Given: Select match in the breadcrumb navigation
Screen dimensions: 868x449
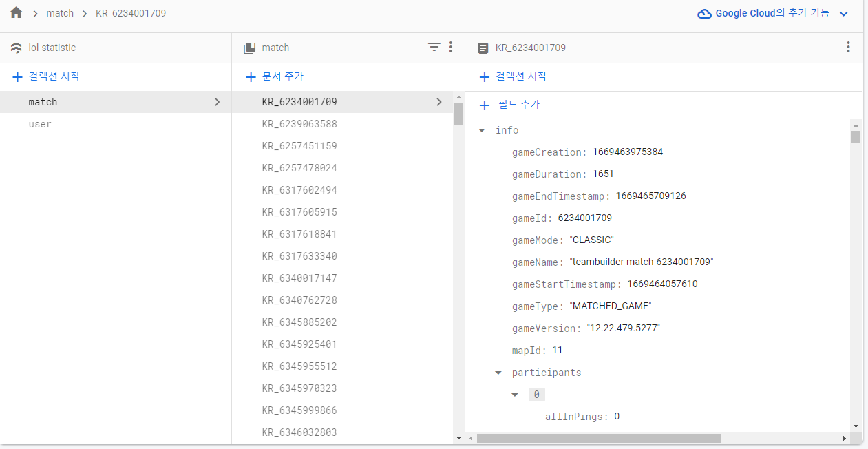Looking at the screenshot, I should [60, 12].
